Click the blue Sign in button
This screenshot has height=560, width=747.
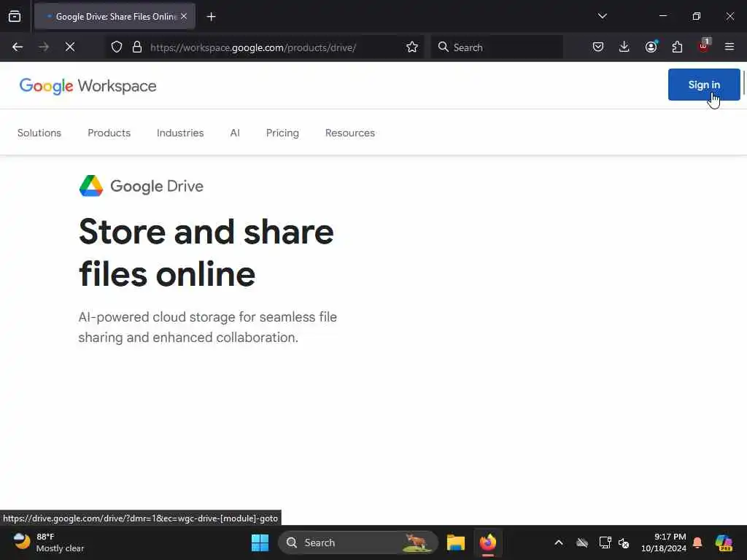704,85
